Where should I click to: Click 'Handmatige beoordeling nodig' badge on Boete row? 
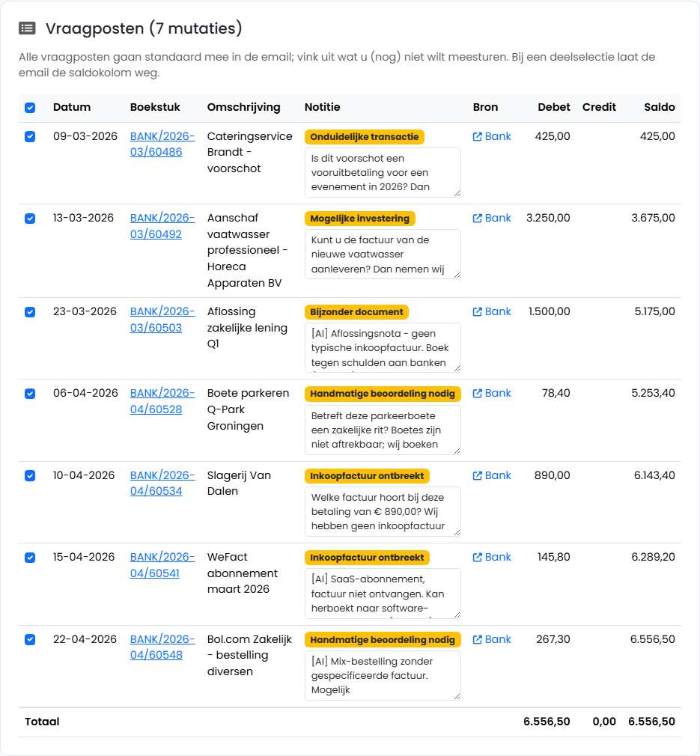[383, 394]
